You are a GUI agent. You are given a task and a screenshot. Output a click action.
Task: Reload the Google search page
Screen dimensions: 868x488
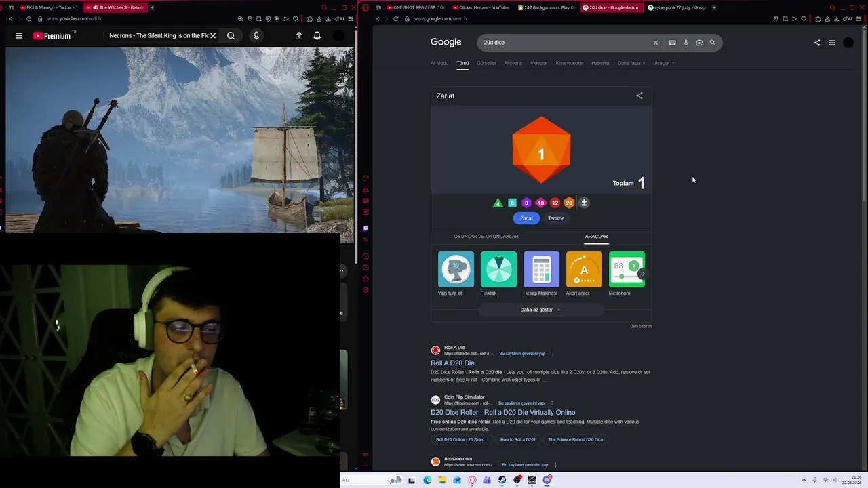point(395,19)
